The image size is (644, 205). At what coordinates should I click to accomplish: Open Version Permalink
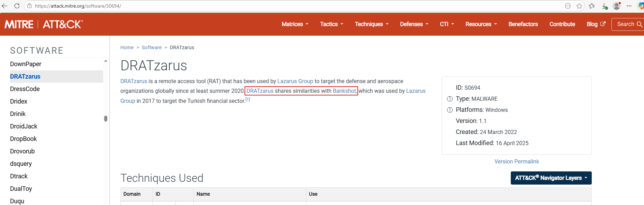517,161
